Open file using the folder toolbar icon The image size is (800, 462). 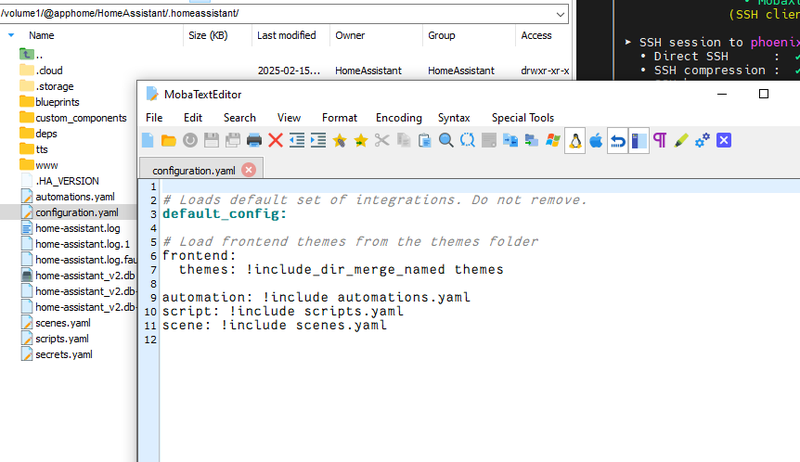[x=168, y=140]
